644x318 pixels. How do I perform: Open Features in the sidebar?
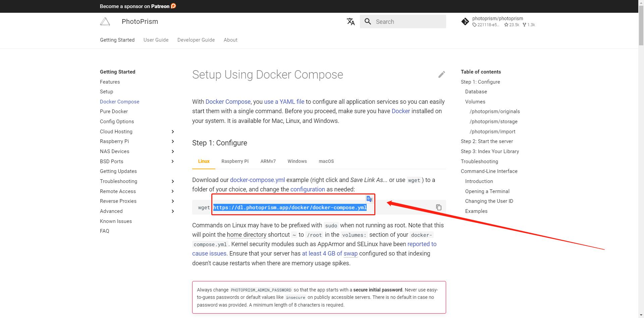point(110,82)
